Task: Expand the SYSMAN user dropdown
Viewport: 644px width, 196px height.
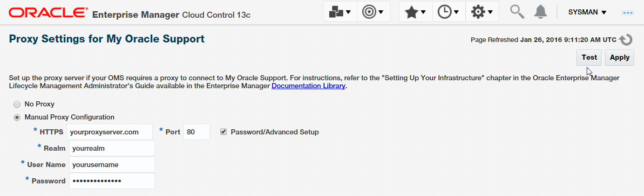Action: (x=587, y=12)
